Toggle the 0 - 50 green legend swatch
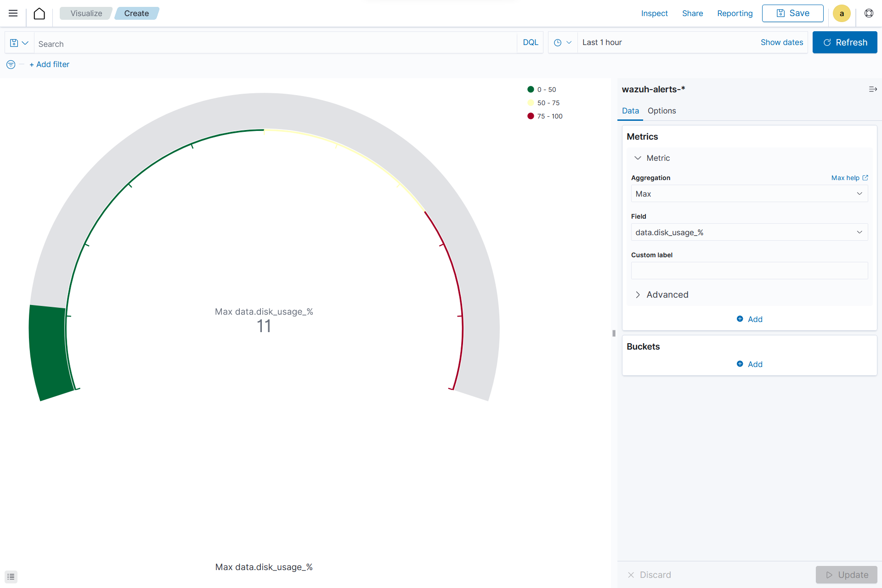The height and width of the screenshot is (588, 882). tap(531, 90)
